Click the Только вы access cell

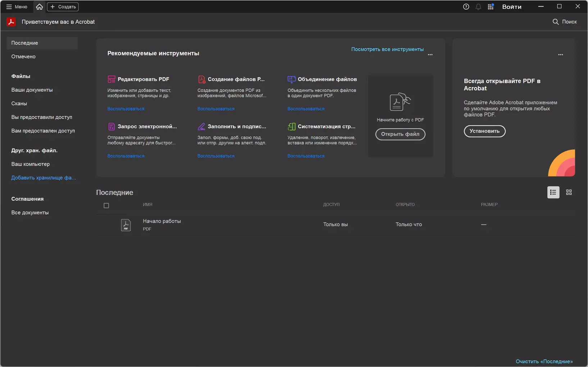336,225
